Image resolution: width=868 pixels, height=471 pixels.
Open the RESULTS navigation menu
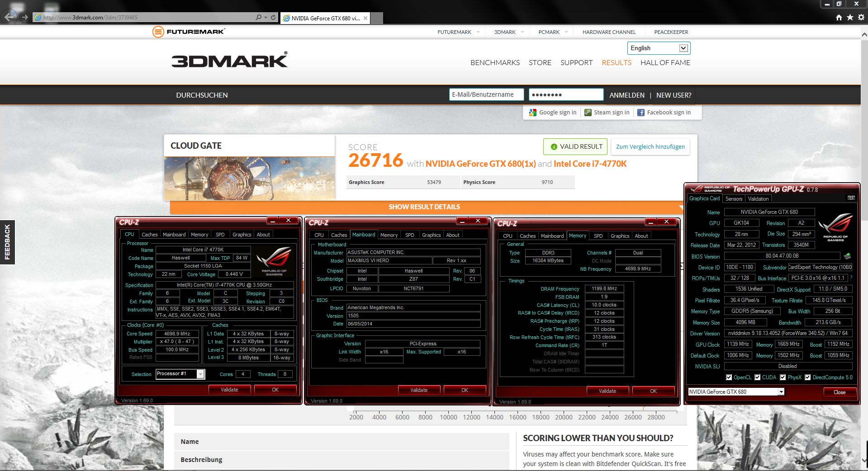tap(617, 62)
